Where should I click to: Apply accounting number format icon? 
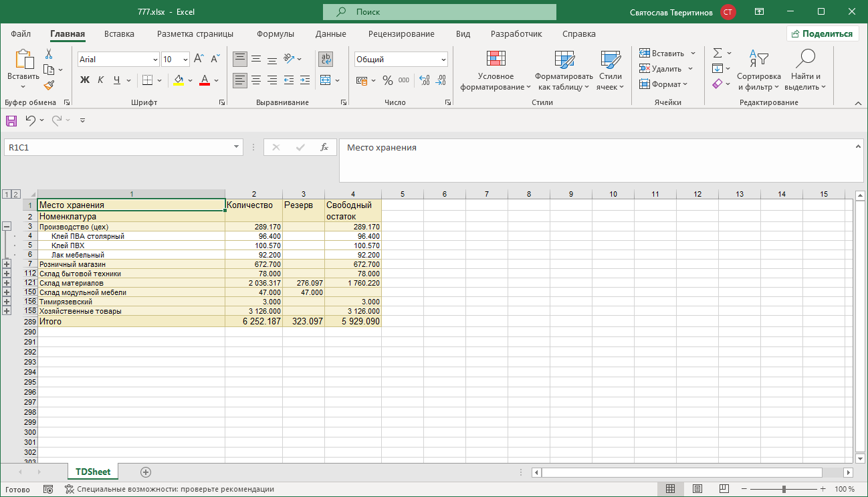tap(361, 80)
